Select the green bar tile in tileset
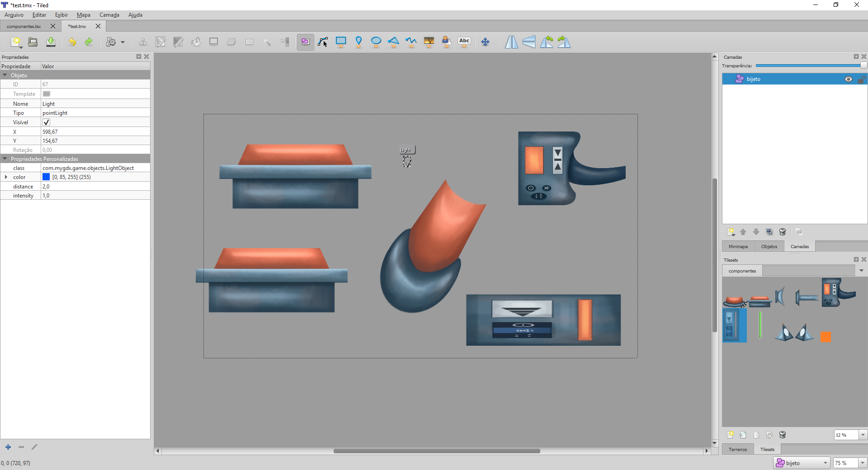This screenshot has width=868, height=470. pos(760,324)
